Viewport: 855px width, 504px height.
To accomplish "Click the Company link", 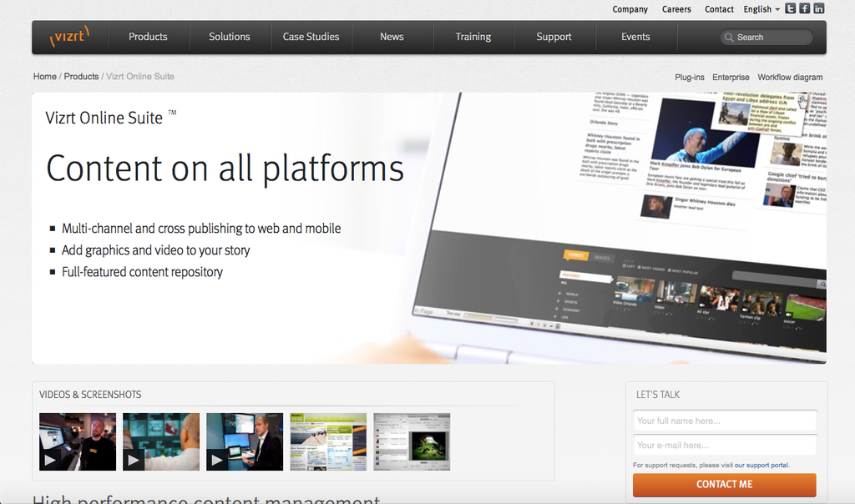I will tap(630, 9).
